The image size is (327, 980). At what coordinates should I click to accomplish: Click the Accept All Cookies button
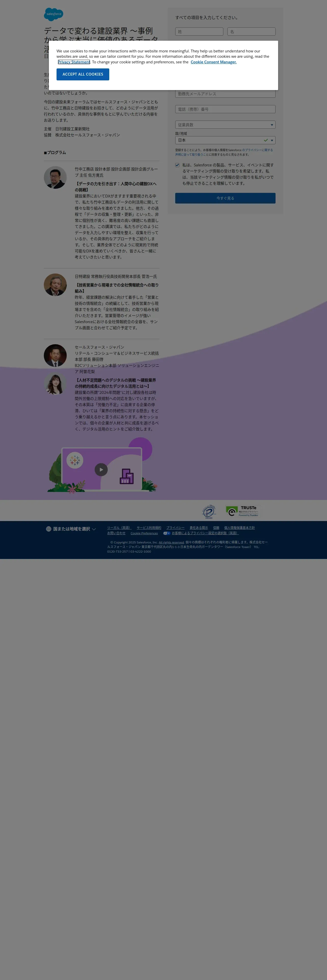click(83, 75)
